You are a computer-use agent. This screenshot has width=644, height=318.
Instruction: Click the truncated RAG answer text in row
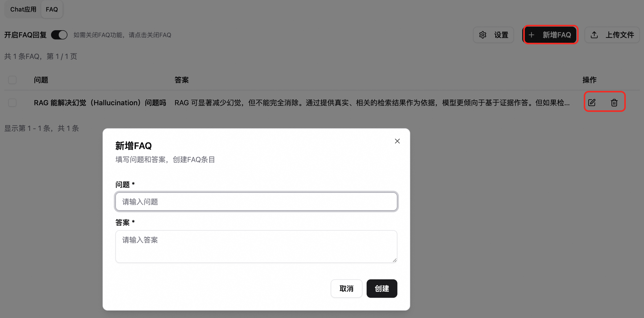click(x=372, y=103)
